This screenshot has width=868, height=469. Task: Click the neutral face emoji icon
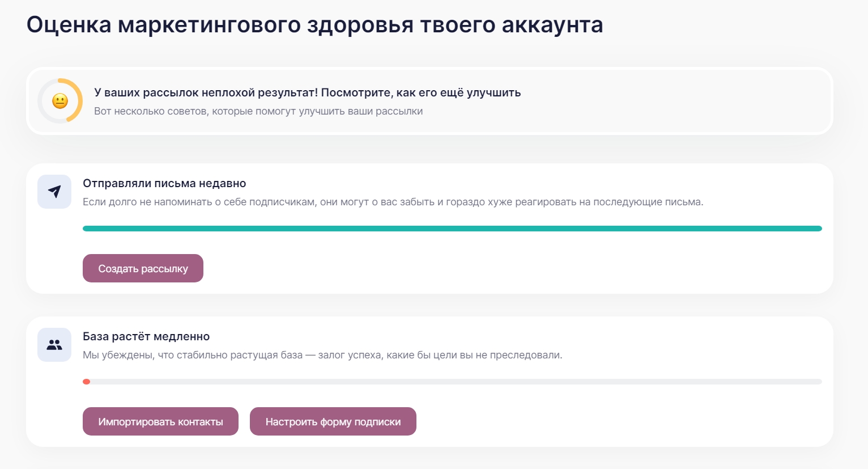pos(60,101)
